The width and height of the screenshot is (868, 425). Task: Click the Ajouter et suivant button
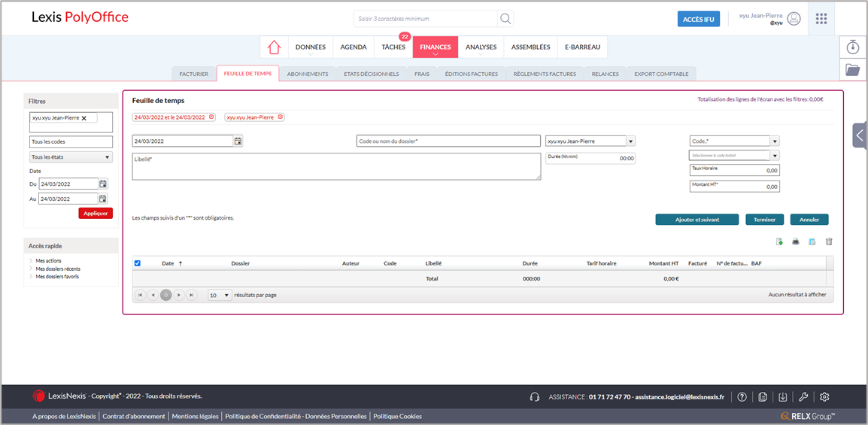coord(697,220)
